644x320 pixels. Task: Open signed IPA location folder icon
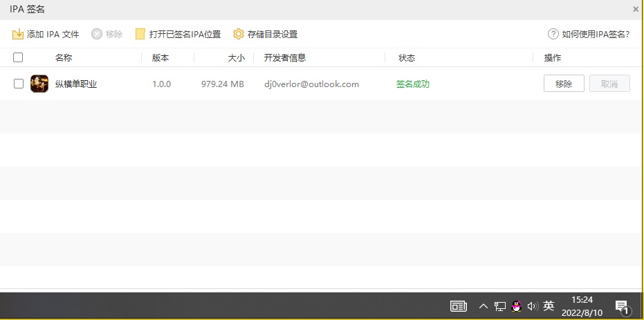pos(140,34)
